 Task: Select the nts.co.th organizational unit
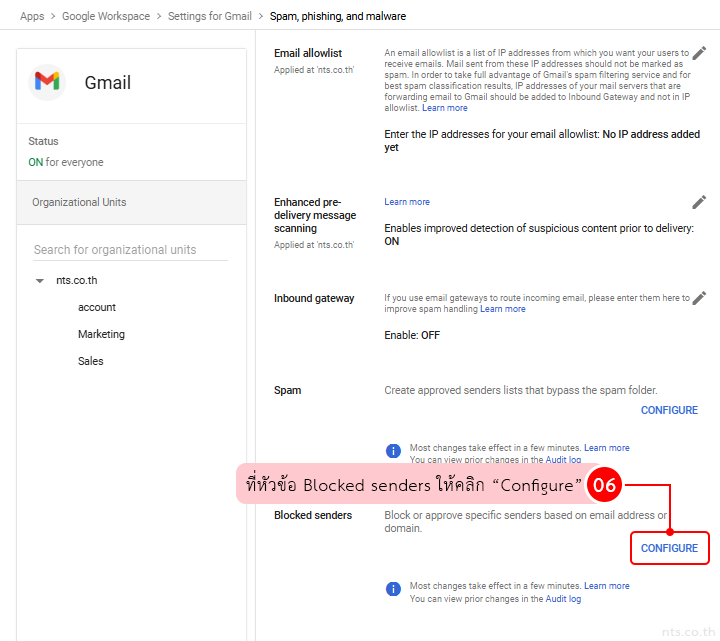pos(77,281)
